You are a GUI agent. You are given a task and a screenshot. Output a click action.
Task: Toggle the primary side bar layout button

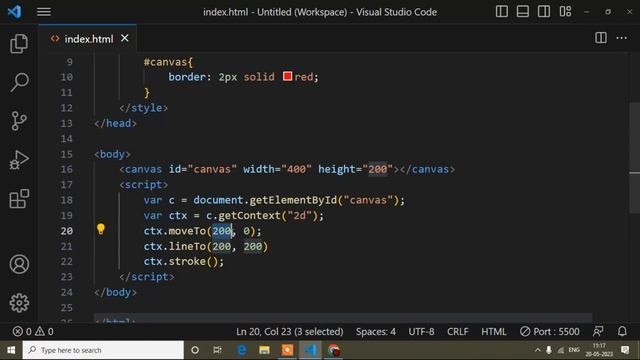(x=502, y=11)
